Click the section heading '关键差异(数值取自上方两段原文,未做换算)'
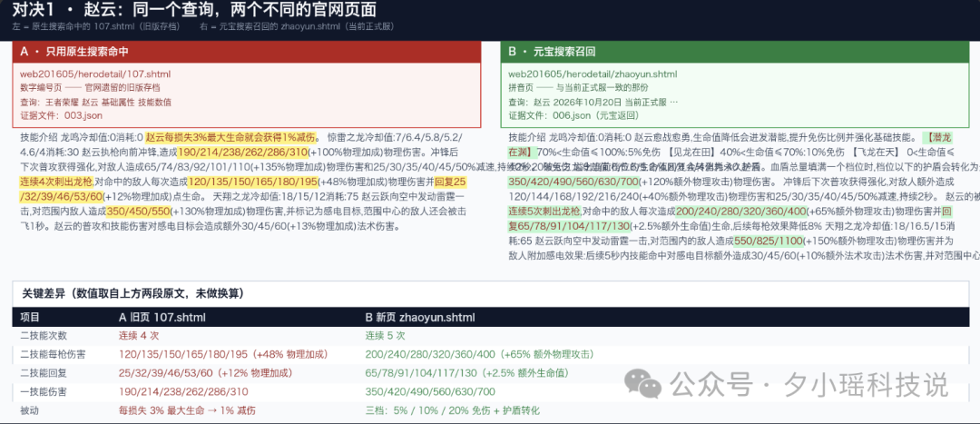The width and height of the screenshot is (980, 424). coord(133,293)
